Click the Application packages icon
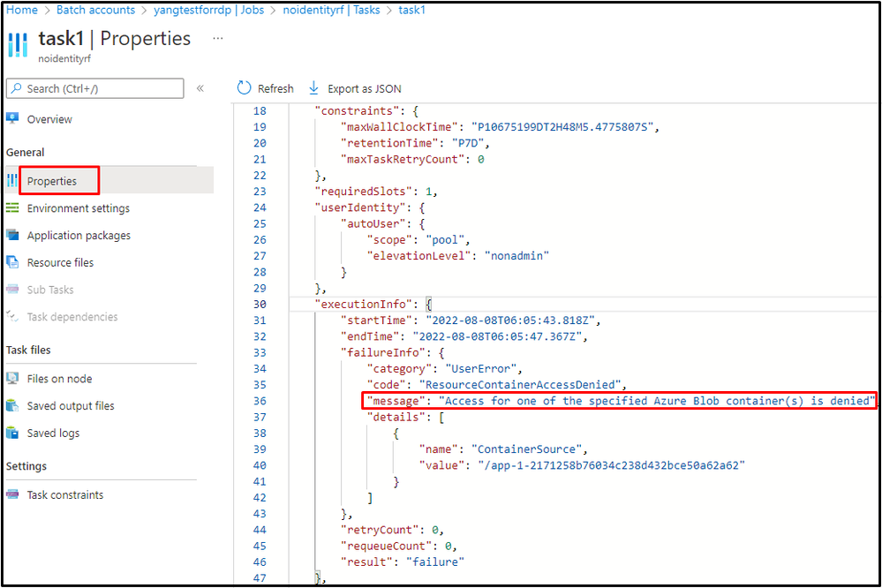Image resolution: width=882 pixels, height=588 pixels. (x=12, y=235)
